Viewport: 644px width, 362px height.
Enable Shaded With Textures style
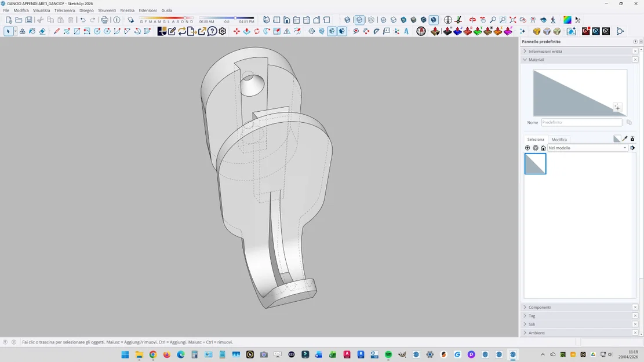[414, 20]
